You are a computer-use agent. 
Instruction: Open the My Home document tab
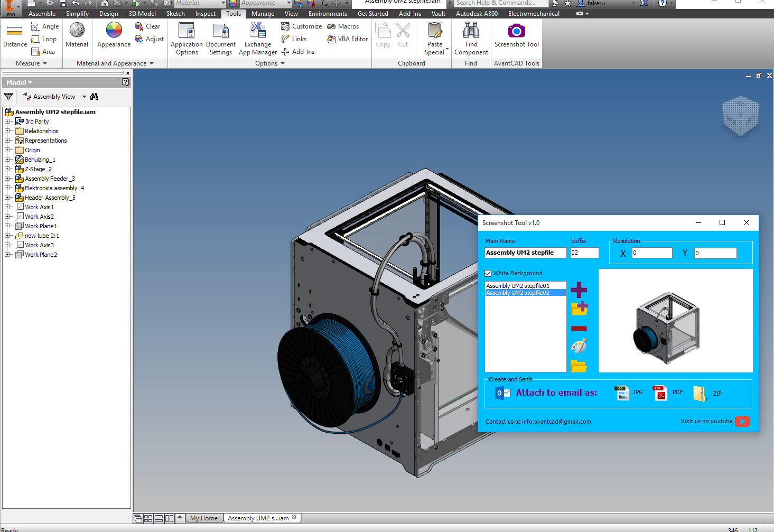[x=203, y=518]
